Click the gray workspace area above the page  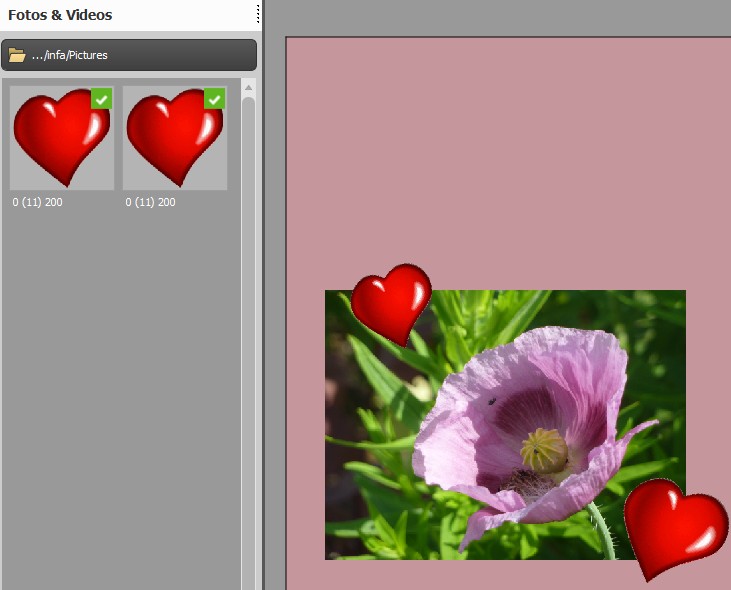500,18
